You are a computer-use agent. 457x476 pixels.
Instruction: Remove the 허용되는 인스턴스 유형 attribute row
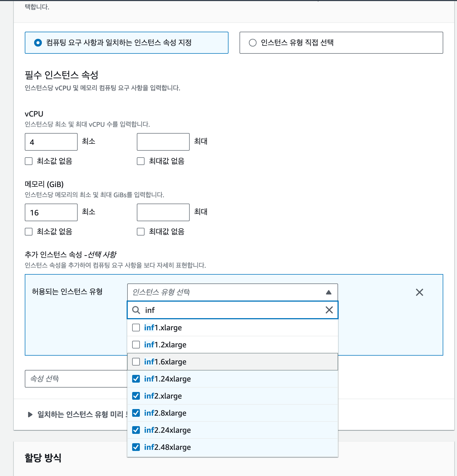[419, 292]
